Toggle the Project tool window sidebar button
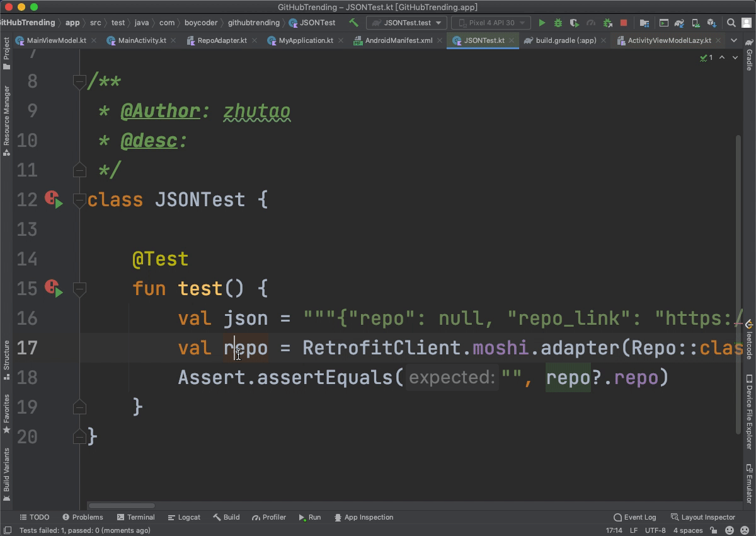 click(x=7, y=53)
